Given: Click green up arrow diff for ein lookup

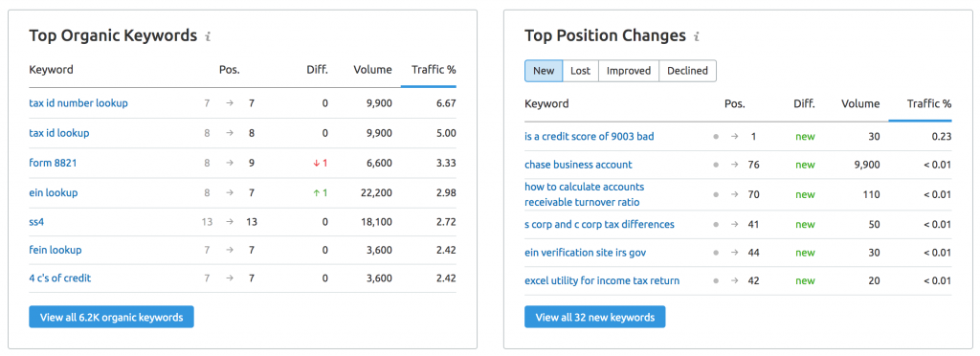Looking at the screenshot, I should 321,192.
